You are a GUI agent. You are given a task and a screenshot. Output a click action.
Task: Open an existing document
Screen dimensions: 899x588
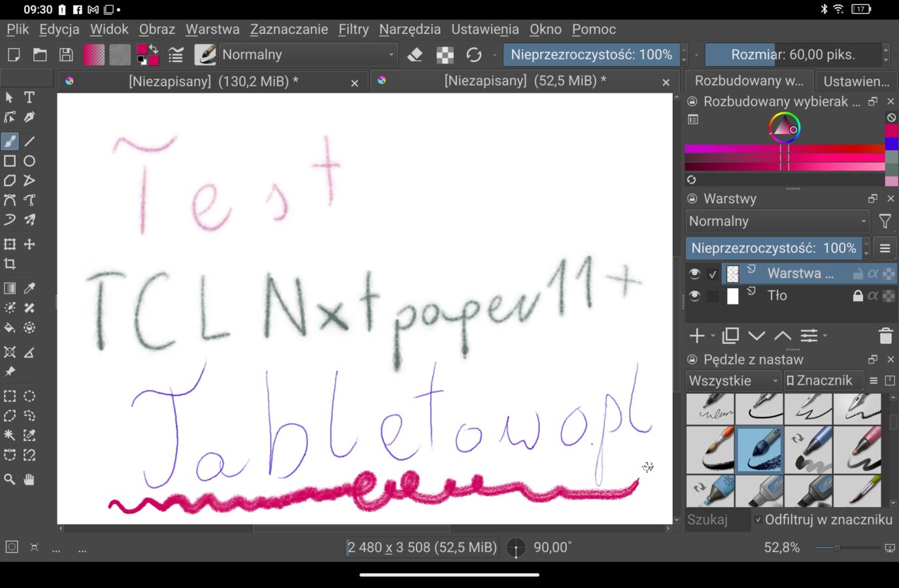(40, 55)
